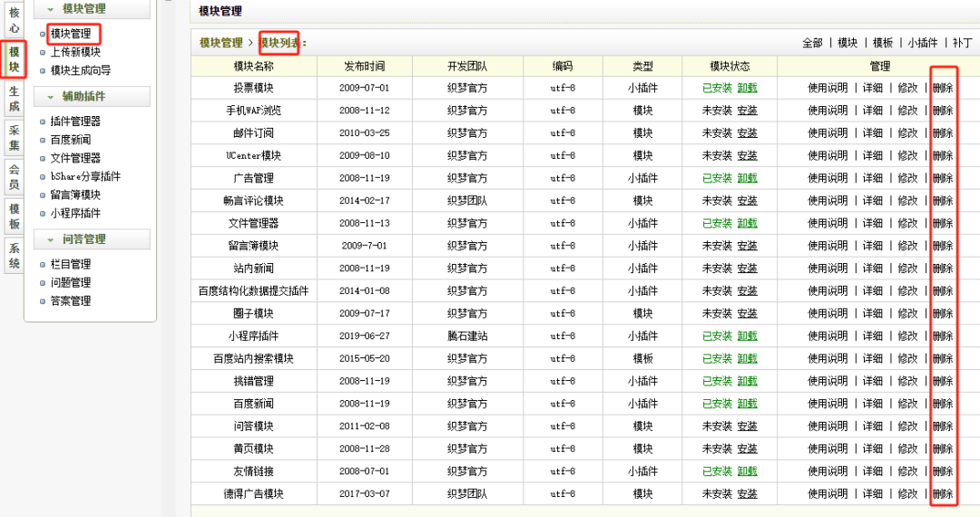Image resolution: width=980 pixels, height=517 pixels.
Task: Collapse the 模块管理 section header arrow
Action: (x=50, y=9)
